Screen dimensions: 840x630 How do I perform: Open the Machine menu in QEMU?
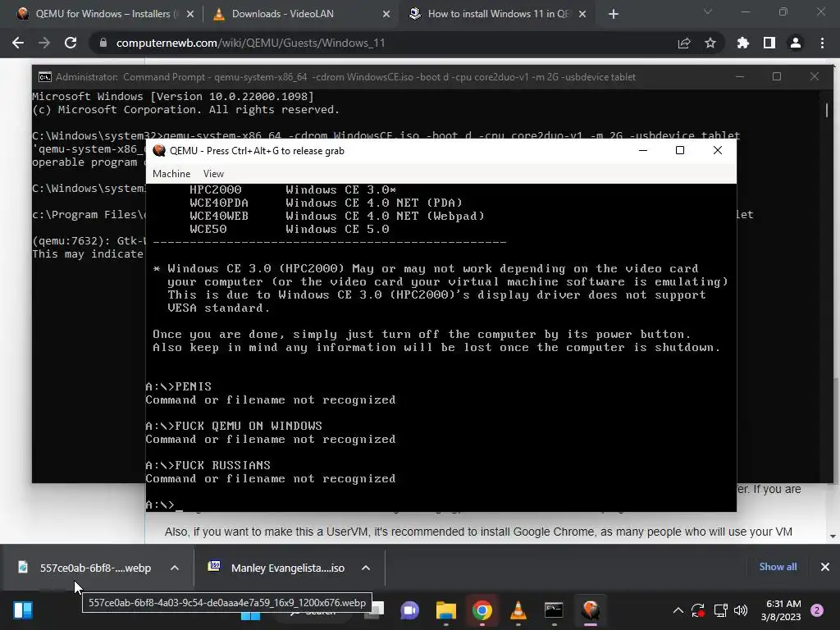(171, 174)
